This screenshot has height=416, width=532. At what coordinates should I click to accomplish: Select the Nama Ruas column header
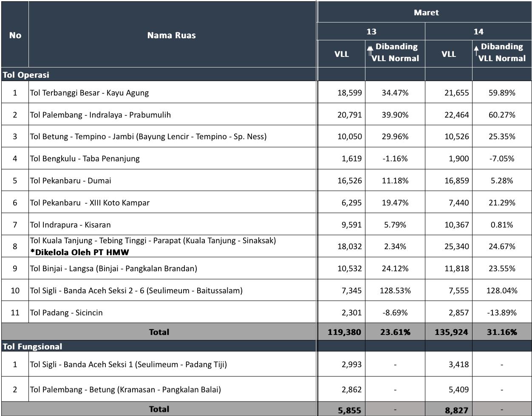tap(171, 35)
